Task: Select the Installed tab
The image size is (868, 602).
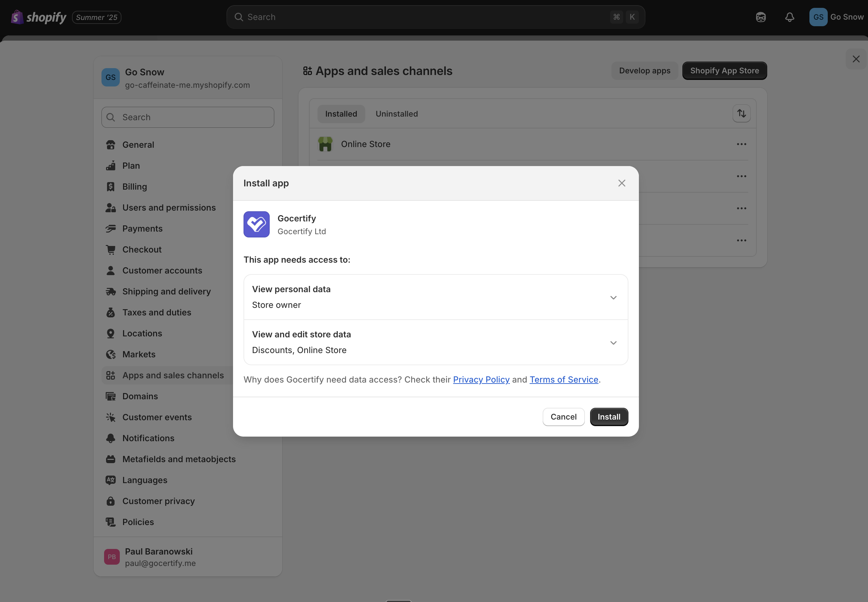Action: pos(341,114)
